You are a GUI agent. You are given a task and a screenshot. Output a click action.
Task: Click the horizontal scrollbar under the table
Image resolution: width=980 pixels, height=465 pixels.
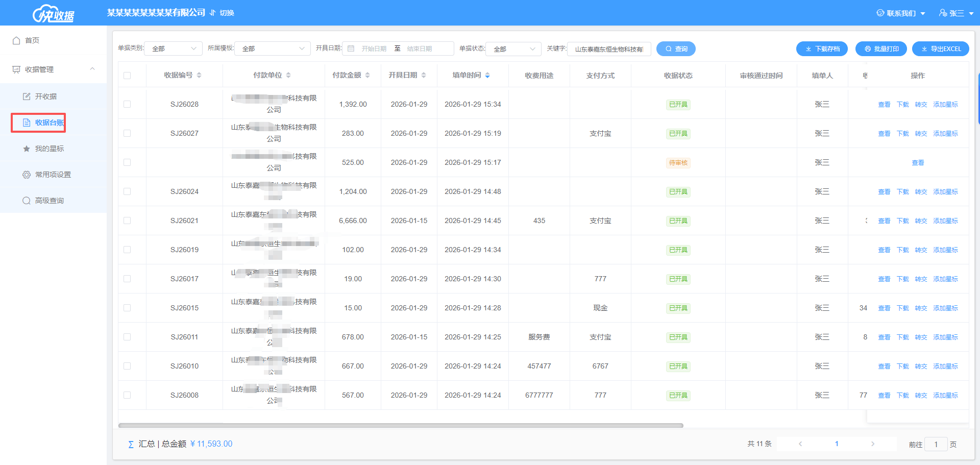(401, 425)
